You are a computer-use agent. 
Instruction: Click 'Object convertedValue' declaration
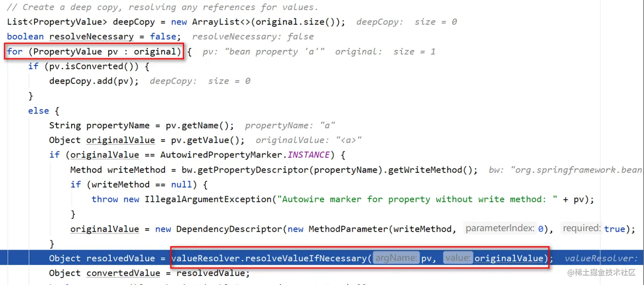coord(104,273)
